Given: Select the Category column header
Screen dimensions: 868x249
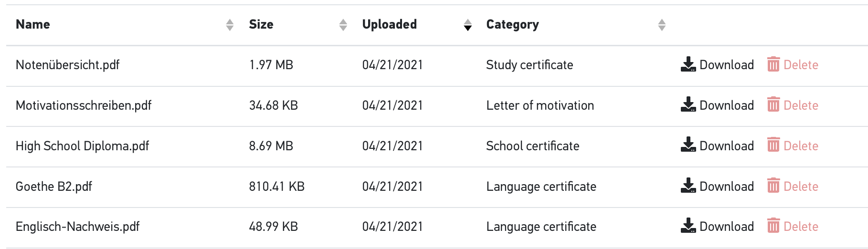Looking at the screenshot, I should tap(512, 24).
